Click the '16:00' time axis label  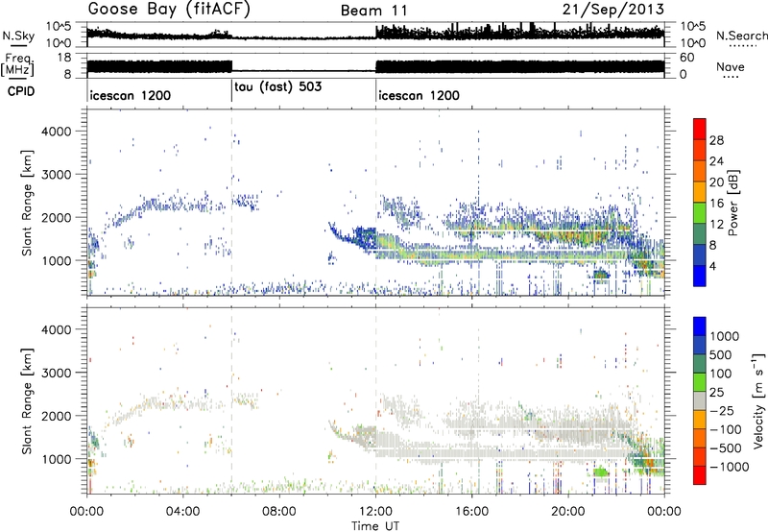coord(471,512)
